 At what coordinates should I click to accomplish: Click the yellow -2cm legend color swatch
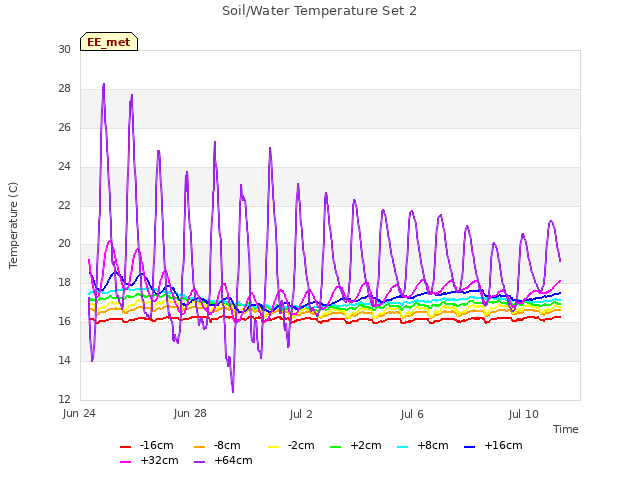(273, 447)
